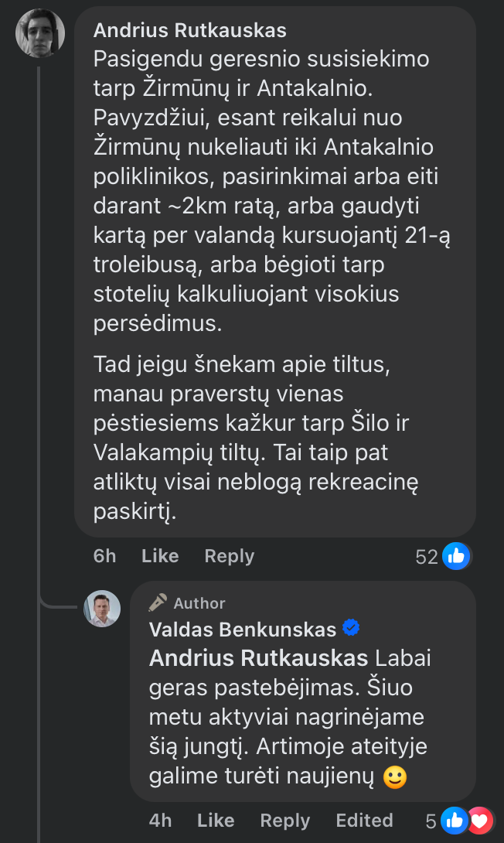Screen dimensions: 504x843
Task: Like Valdas Benkunskas's reply
Action: tap(216, 821)
